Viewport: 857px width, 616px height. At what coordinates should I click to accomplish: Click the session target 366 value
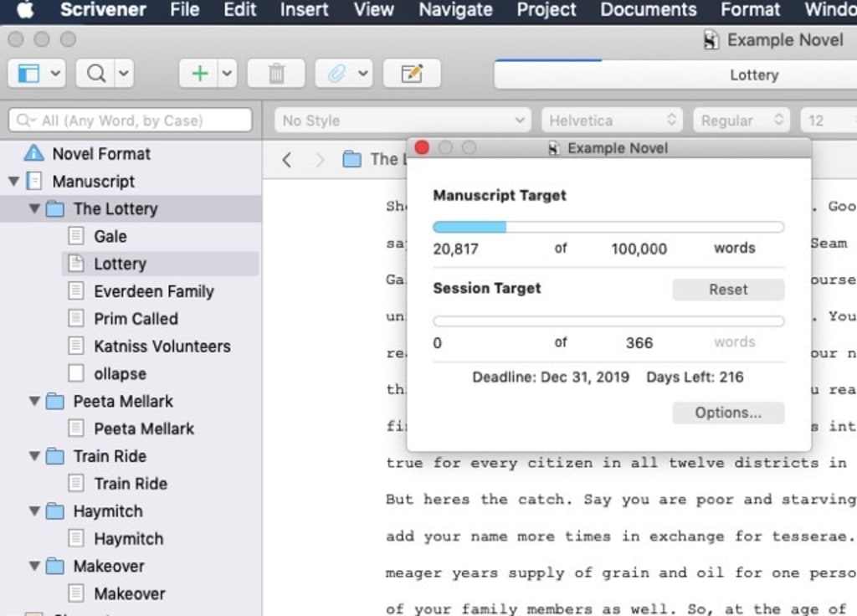point(639,342)
